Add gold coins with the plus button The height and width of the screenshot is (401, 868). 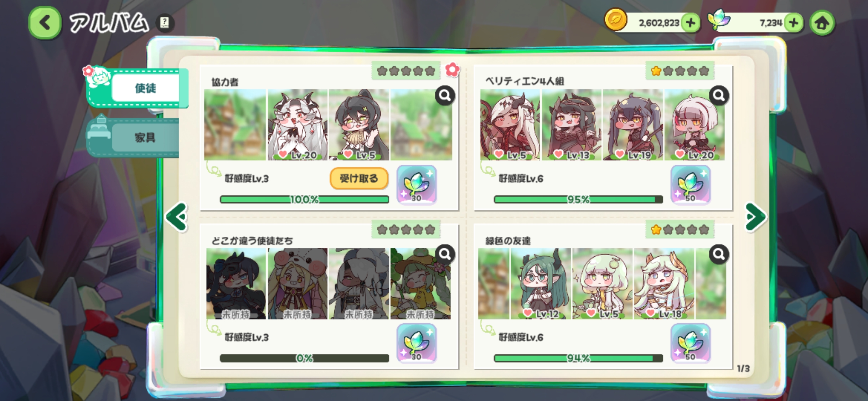(x=690, y=23)
